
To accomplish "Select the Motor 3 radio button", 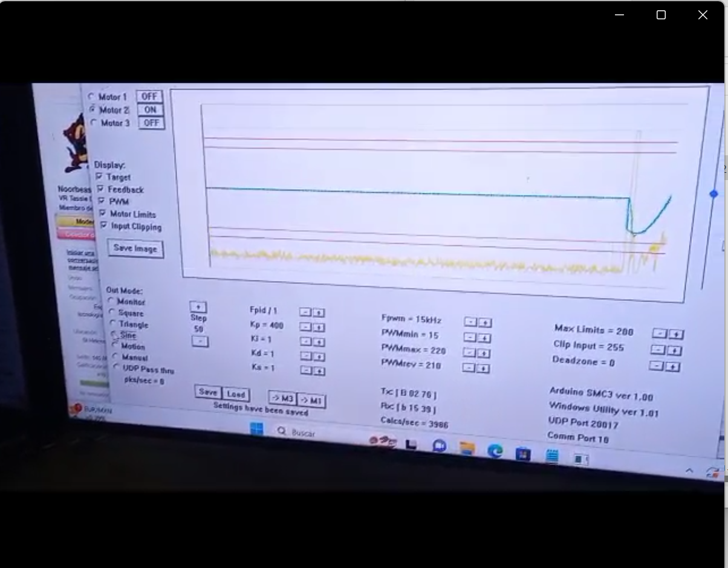I will click(94, 123).
